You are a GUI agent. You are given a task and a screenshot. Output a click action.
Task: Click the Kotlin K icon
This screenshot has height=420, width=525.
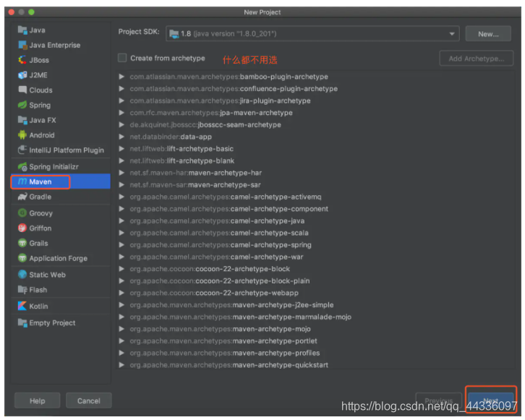(22, 306)
